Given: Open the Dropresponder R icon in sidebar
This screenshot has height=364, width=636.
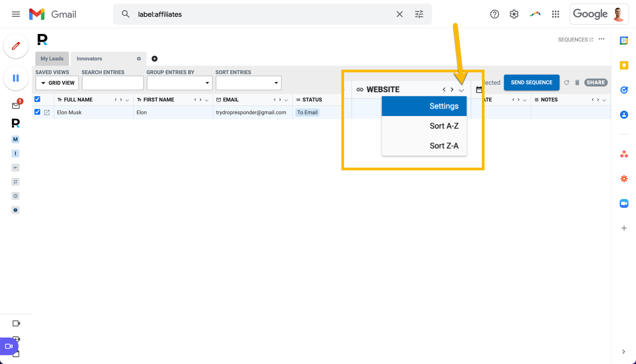Looking at the screenshot, I should (15, 123).
